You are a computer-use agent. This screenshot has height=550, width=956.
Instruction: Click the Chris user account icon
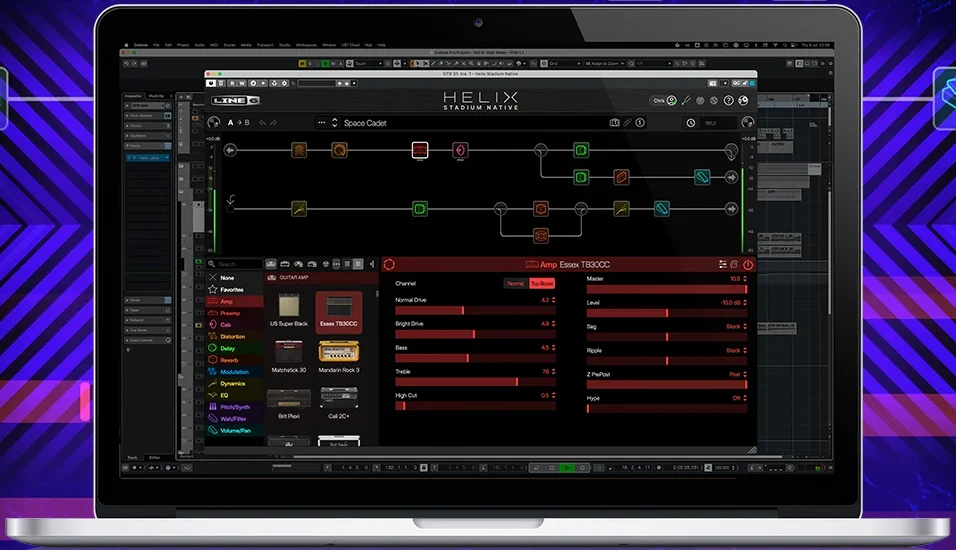click(671, 101)
